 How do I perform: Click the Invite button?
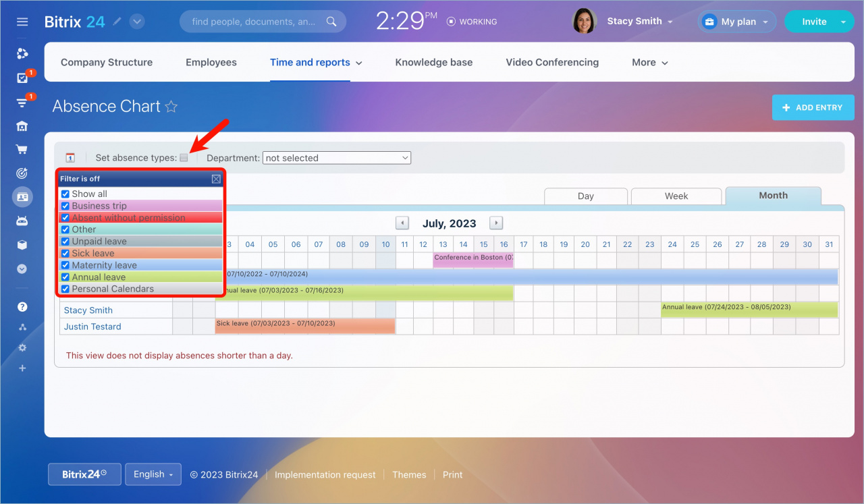tap(814, 22)
